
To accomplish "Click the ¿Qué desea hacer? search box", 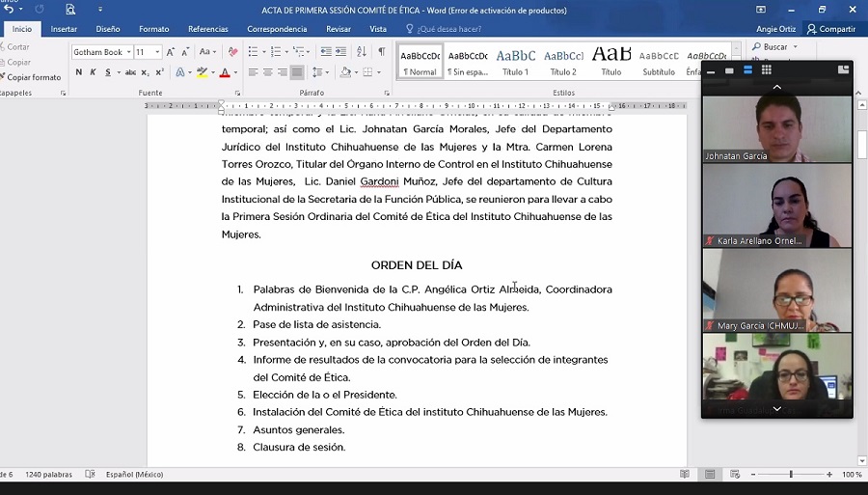I will [x=444, y=29].
